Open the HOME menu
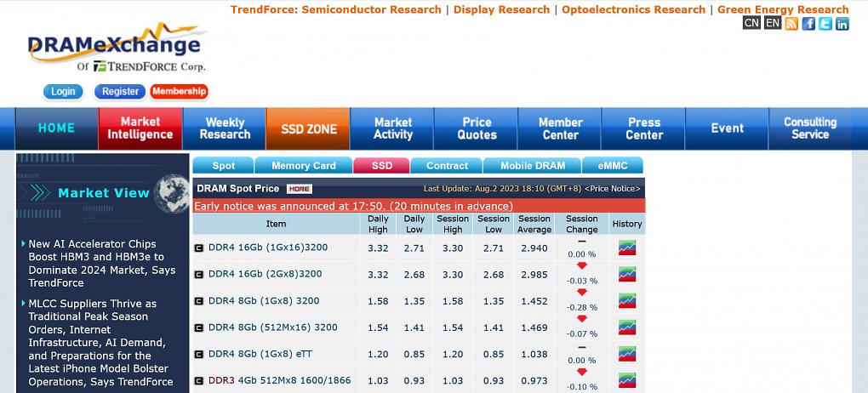This screenshot has height=393, width=868. pos(56,128)
